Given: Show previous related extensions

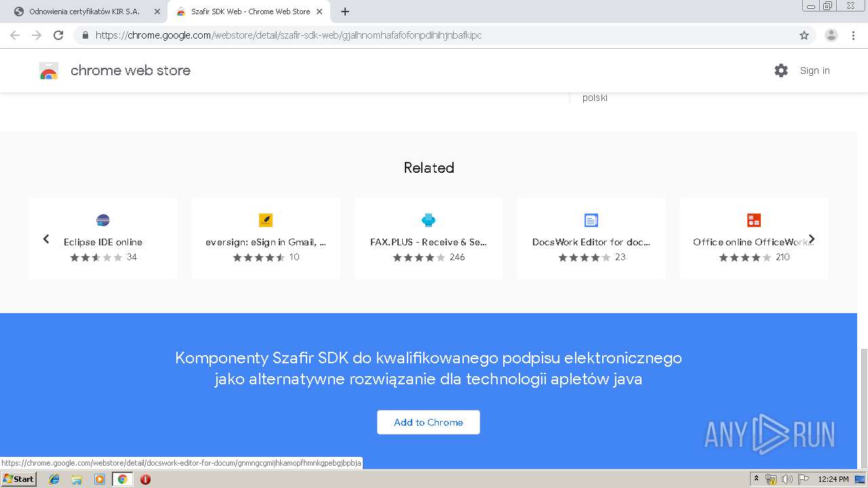Looking at the screenshot, I should (x=46, y=239).
